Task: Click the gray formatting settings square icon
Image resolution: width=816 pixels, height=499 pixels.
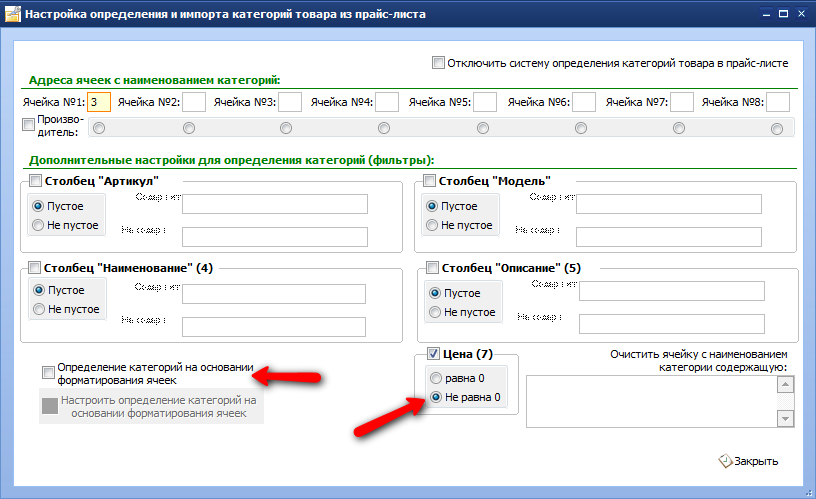Action: 49,406
